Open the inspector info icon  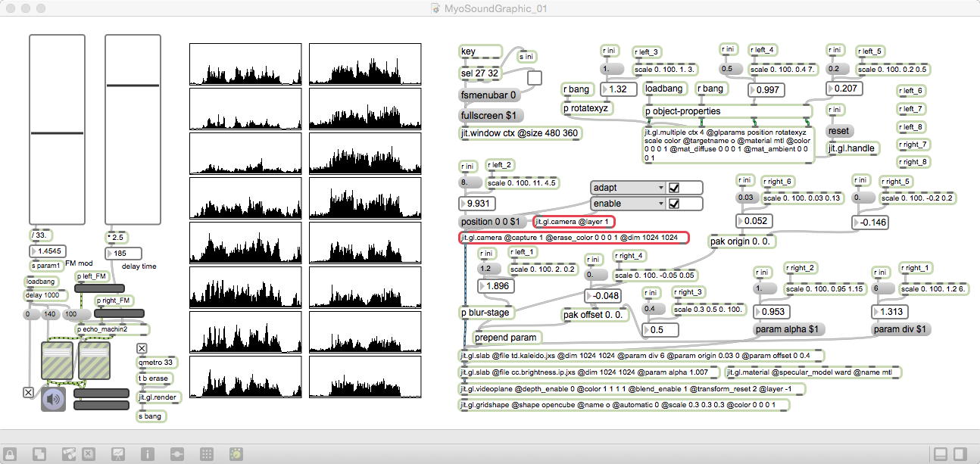click(x=148, y=454)
